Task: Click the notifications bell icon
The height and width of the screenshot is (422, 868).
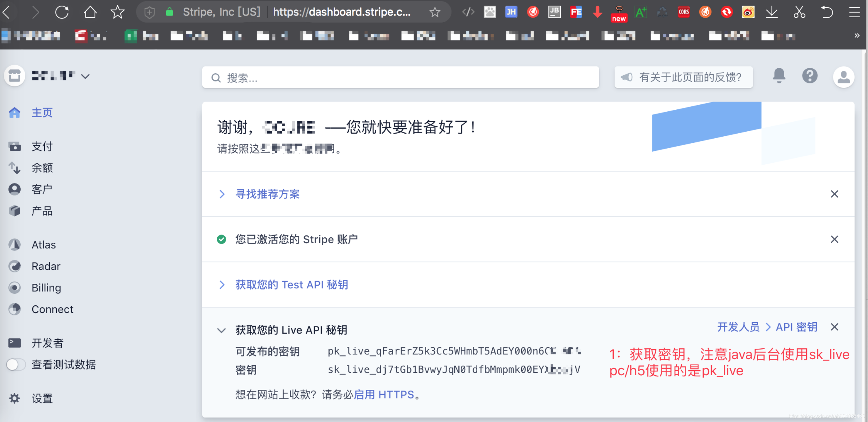Action: point(779,76)
